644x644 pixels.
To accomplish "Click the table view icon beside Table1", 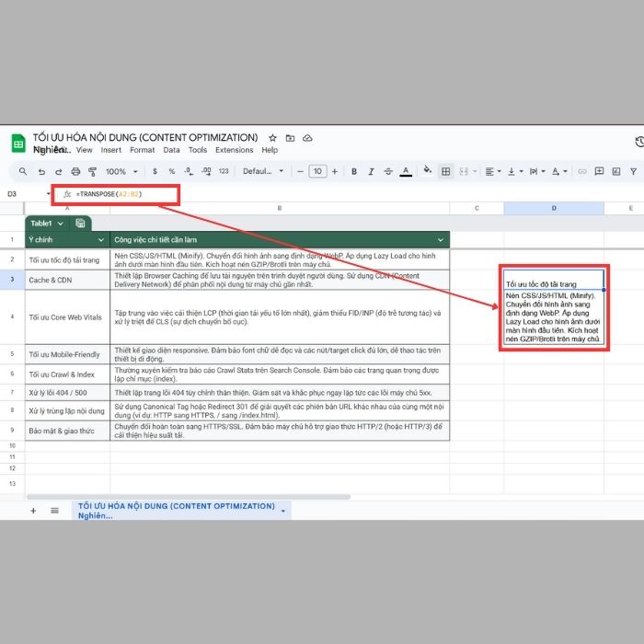I will [81, 223].
